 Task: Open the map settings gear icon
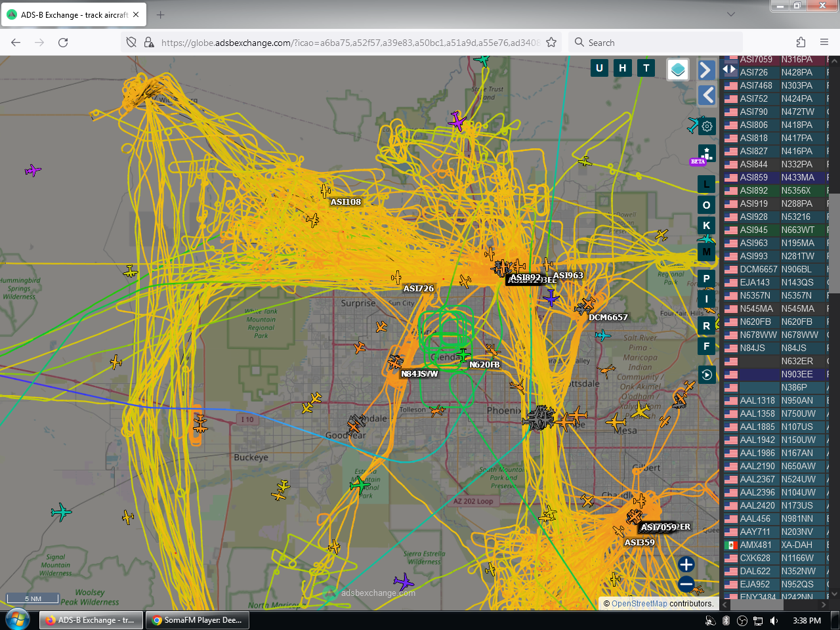tap(707, 126)
